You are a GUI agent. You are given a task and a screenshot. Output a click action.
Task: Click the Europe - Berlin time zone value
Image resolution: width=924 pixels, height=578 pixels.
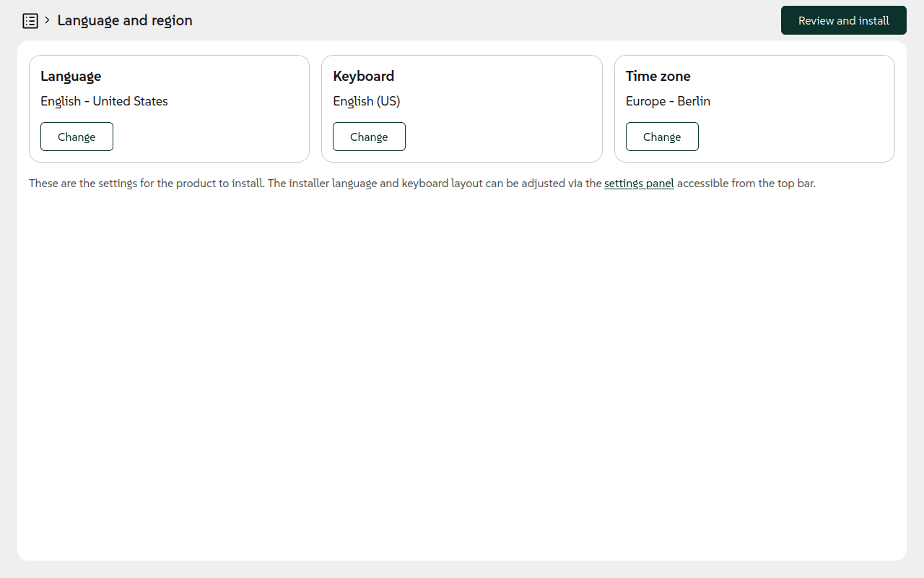[668, 101]
